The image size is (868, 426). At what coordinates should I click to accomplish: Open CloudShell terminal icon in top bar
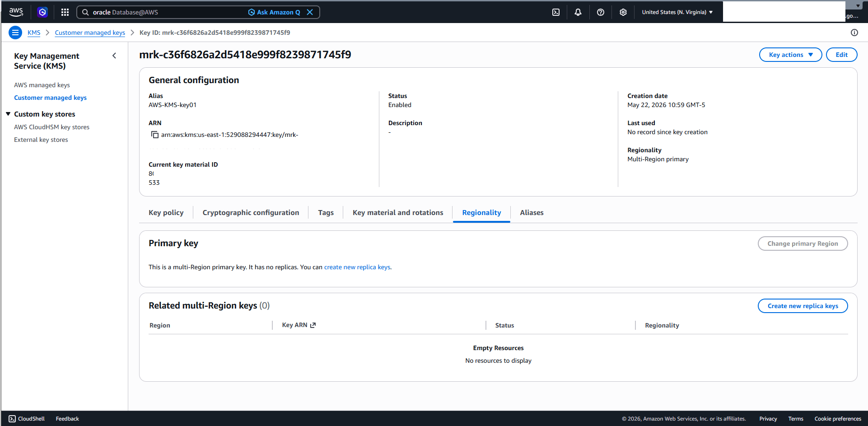click(556, 12)
